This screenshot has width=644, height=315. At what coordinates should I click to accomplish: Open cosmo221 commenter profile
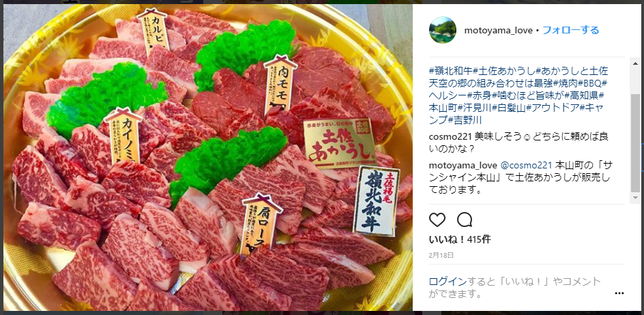click(x=450, y=136)
